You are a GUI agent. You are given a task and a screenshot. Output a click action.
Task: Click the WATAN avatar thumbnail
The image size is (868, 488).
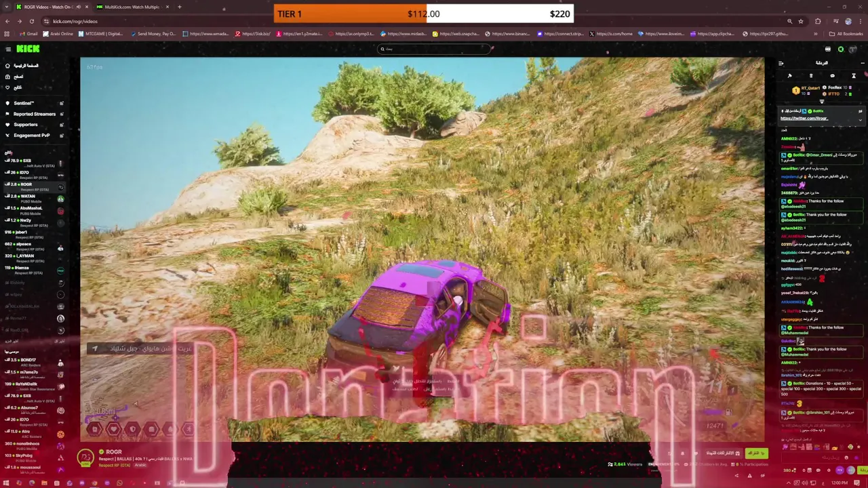tap(60, 199)
